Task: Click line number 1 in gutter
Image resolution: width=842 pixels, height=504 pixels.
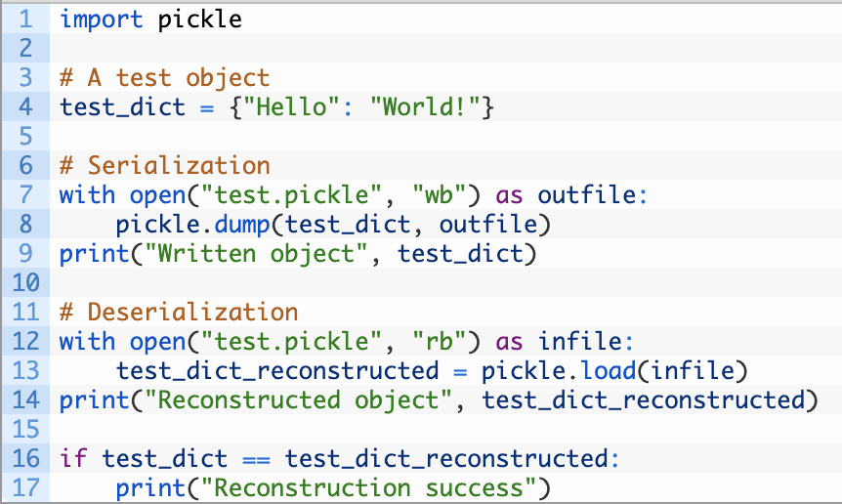Action: coord(25,19)
